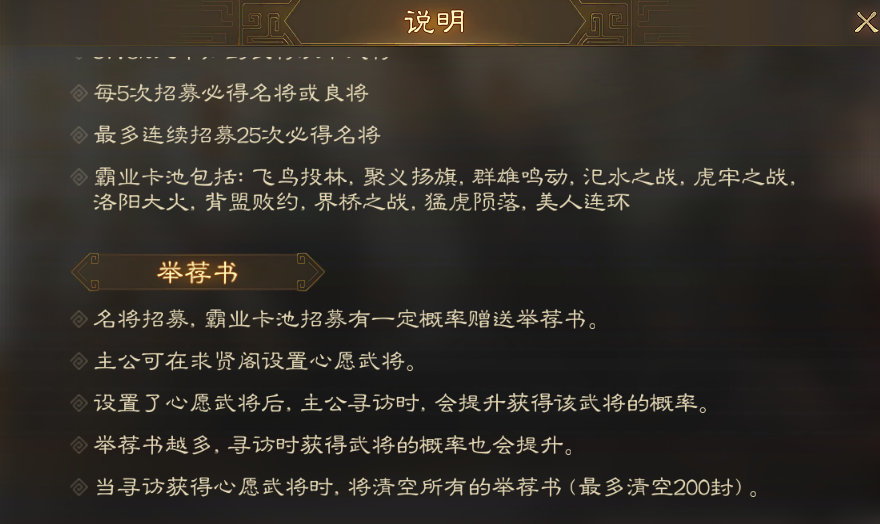
Task: Click the line 最多连续招募25次必得名将
Action: 237,134
